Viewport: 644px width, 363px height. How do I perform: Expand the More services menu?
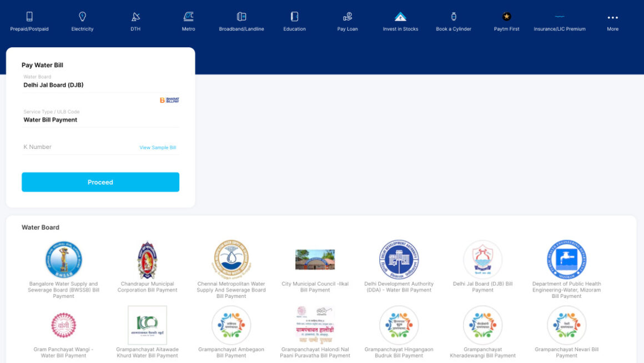point(612,18)
